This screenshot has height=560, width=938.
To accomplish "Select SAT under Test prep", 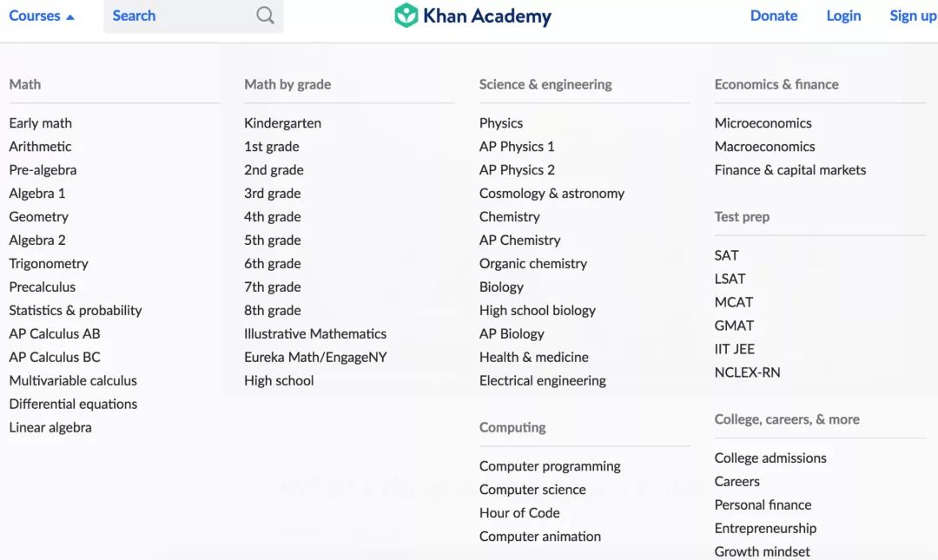I will (x=727, y=256).
